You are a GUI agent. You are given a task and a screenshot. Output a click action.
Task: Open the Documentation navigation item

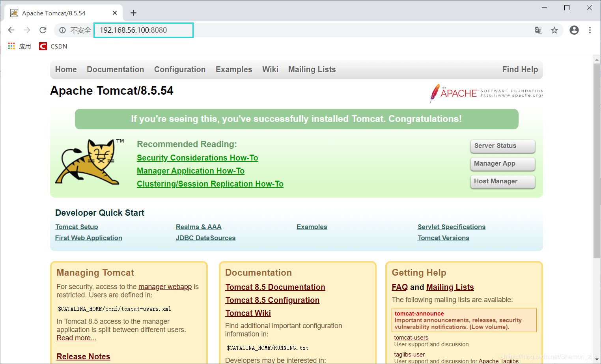tap(116, 69)
